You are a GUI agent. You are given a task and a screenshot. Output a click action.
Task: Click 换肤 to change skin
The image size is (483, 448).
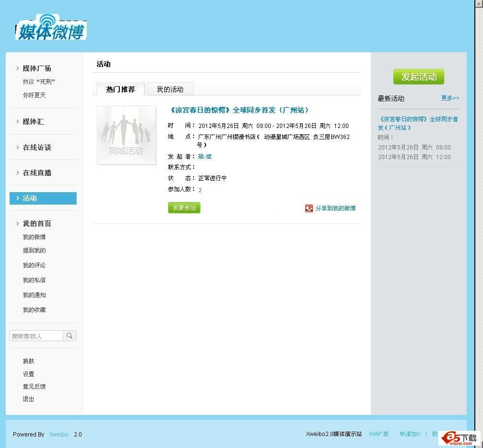click(x=28, y=361)
